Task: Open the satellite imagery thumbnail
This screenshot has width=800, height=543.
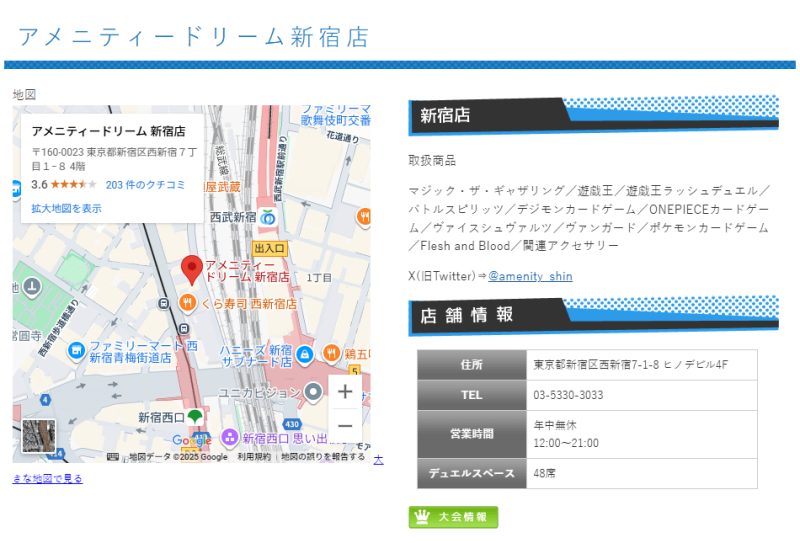Action: pos(38,437)
